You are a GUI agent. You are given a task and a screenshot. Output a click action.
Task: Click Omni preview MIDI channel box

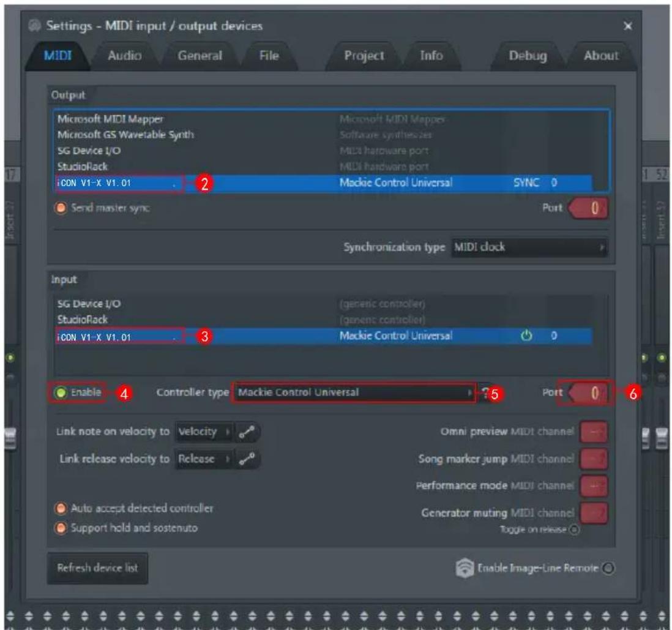pos(594,432)
